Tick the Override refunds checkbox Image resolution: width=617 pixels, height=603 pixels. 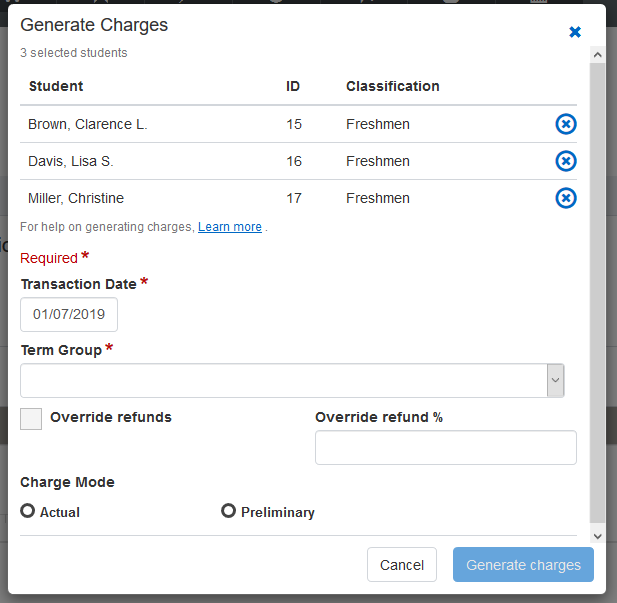tap(31, 418)
